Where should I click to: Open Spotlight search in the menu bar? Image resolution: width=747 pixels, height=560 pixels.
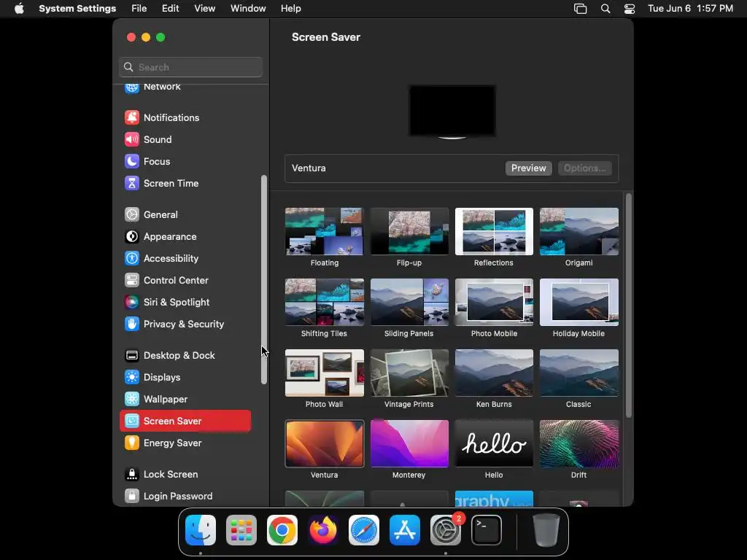[605, 9]
